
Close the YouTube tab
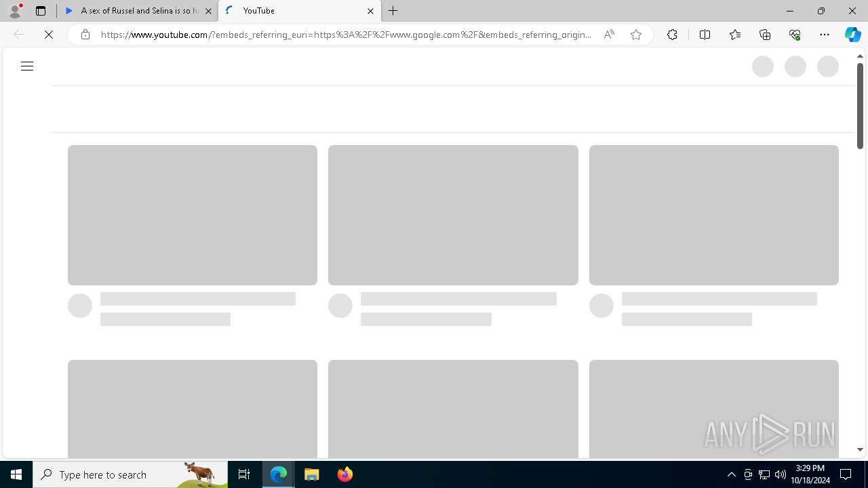pyautogui.click(x=370, y=11)
